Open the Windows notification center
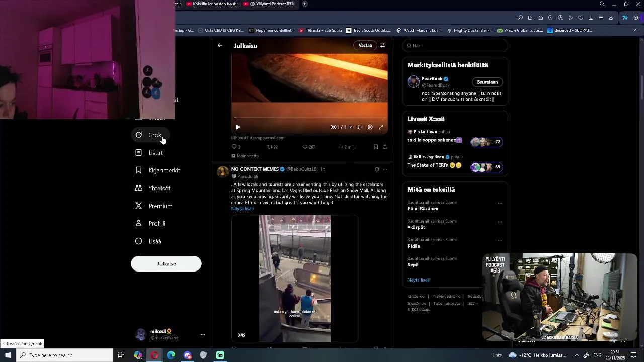Viewport: 644px width, 362px height. point(634,355)
